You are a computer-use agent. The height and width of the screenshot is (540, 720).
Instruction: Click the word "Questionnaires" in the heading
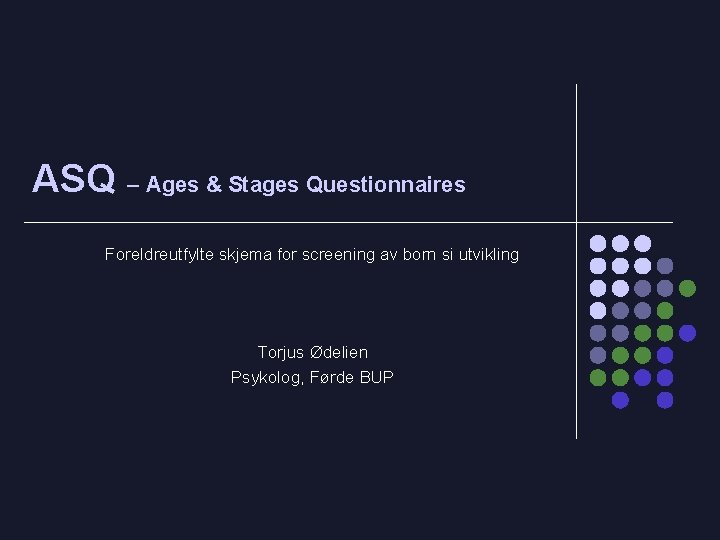click(386, 185)
